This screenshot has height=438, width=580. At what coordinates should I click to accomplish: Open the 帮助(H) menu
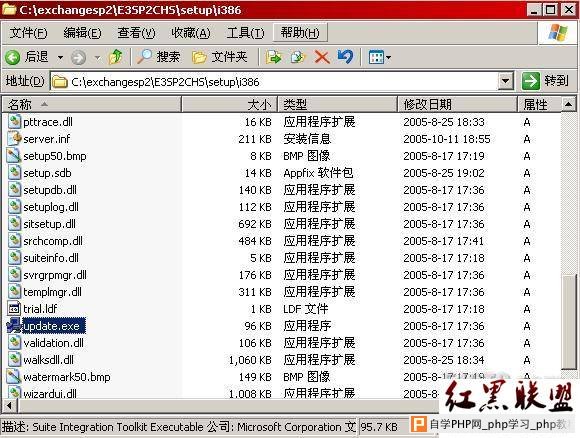click(300, 33)
